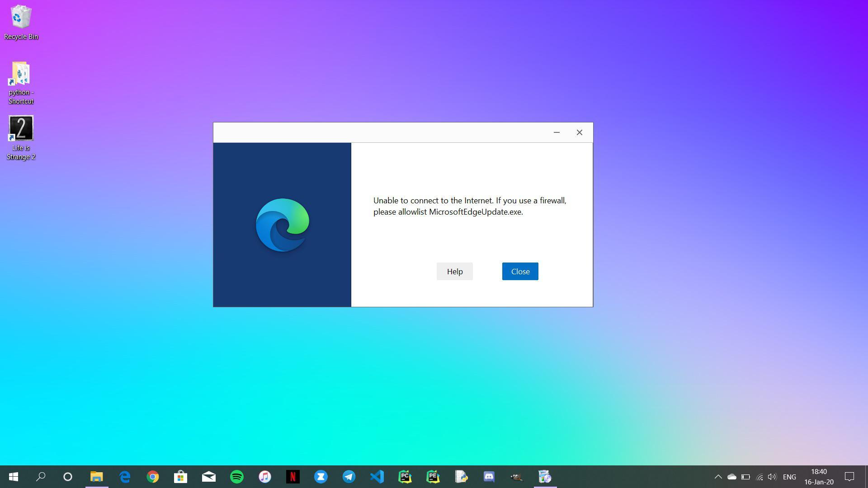Launch legacy Edge from taskbar

tap(125, 477)
